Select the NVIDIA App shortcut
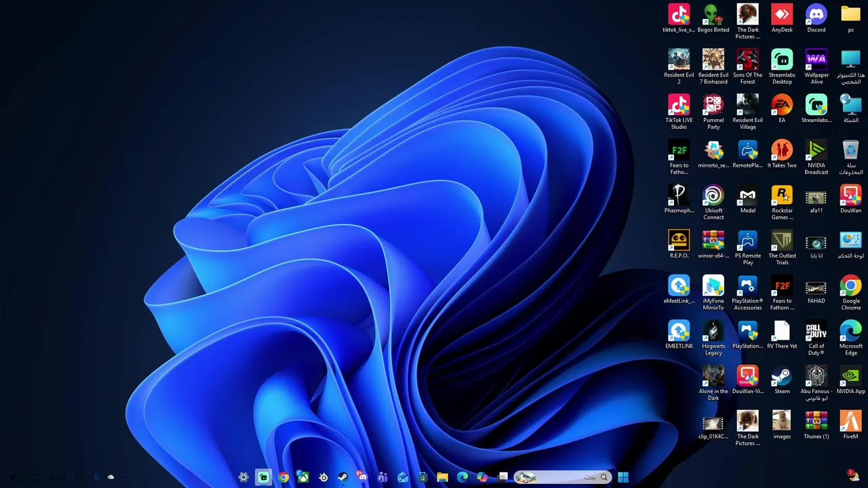The image size is (868, 488). (851, 380)
